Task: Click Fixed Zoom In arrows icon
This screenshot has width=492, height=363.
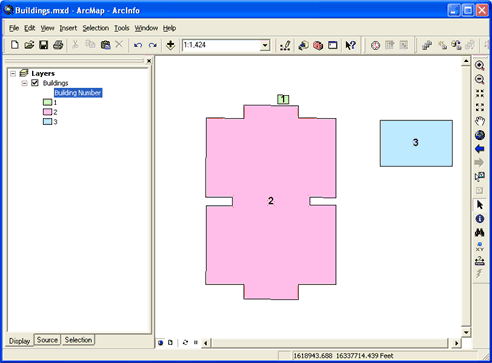Action: [480, 93]
